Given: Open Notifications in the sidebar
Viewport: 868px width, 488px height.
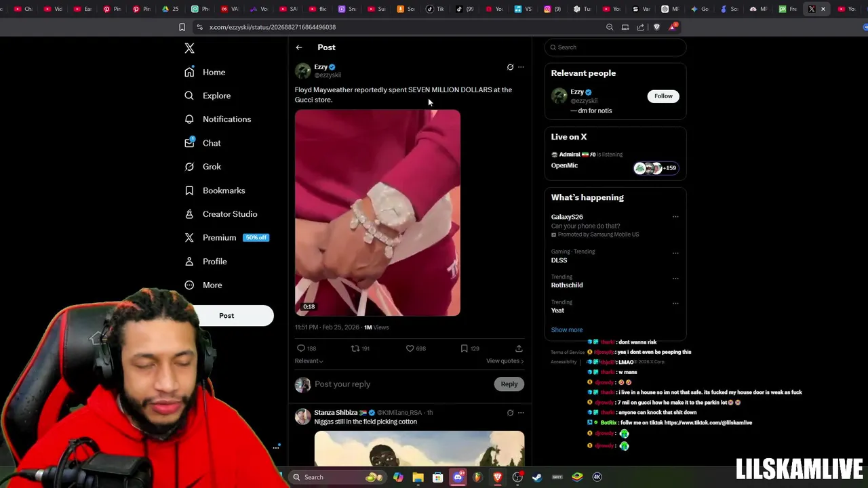Looking at the screenshot, I should pyautogui.click(x=218, y=119).
